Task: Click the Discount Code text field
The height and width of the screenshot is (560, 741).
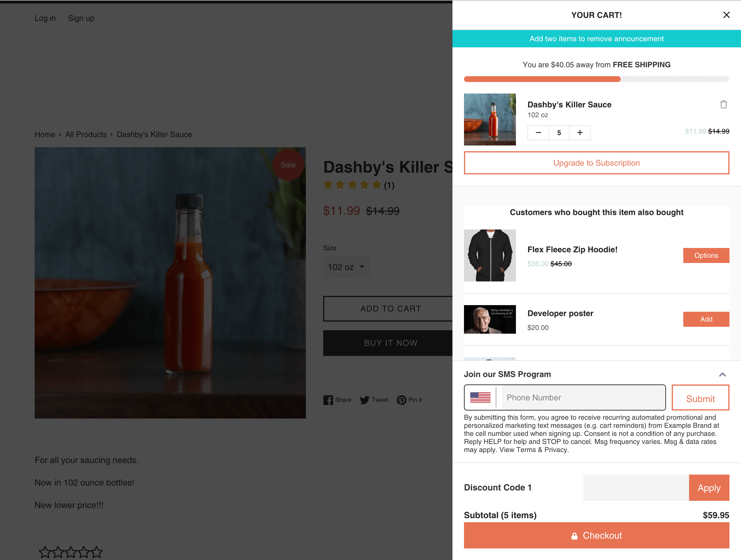Action: tap(636, 488)
